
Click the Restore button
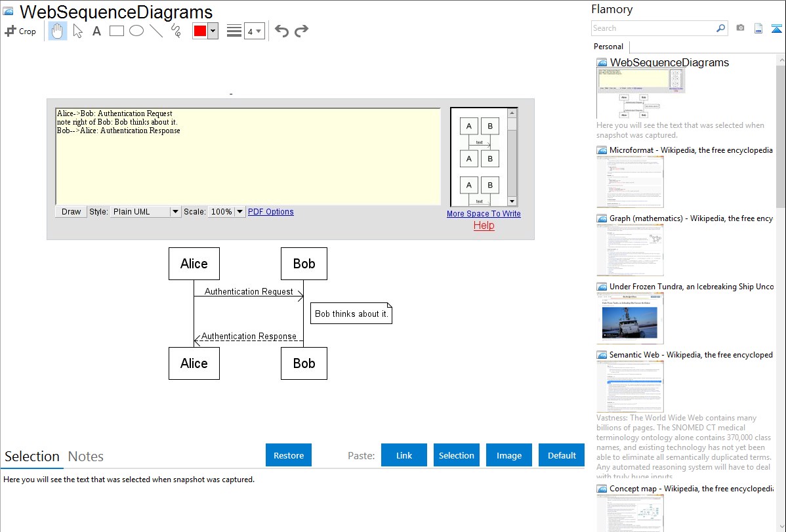click(289, 455)
